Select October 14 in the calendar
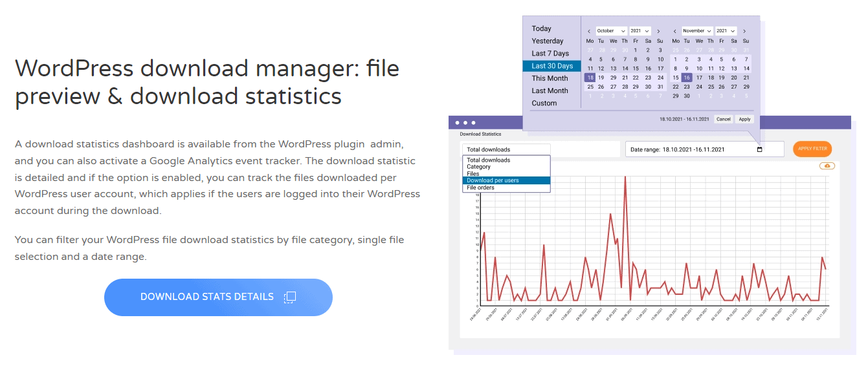 pyautogui.click(x=625, y=69)
